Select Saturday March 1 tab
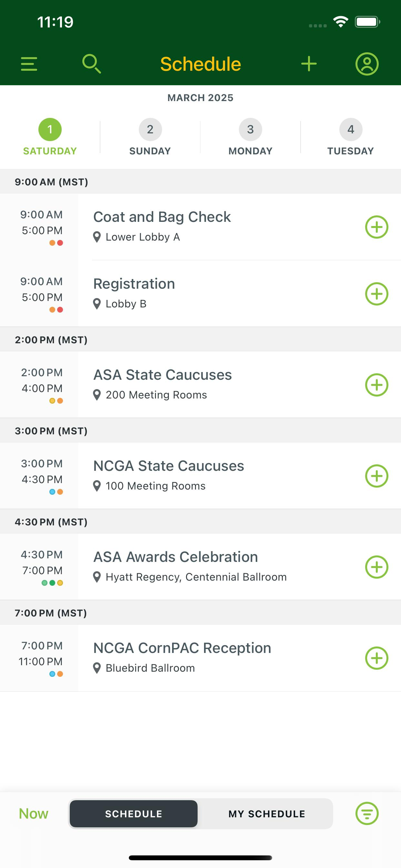401x868 pixels. (x=50, y=137)
